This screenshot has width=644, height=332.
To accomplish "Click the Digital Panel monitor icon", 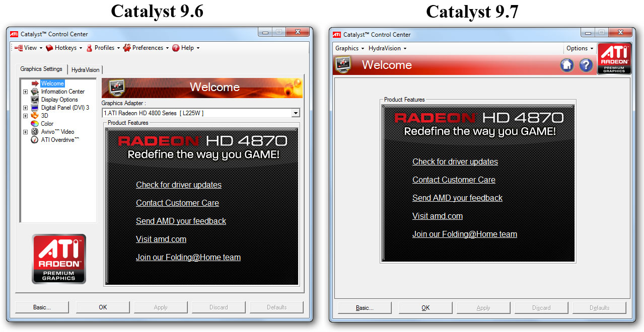I will 35,108.
